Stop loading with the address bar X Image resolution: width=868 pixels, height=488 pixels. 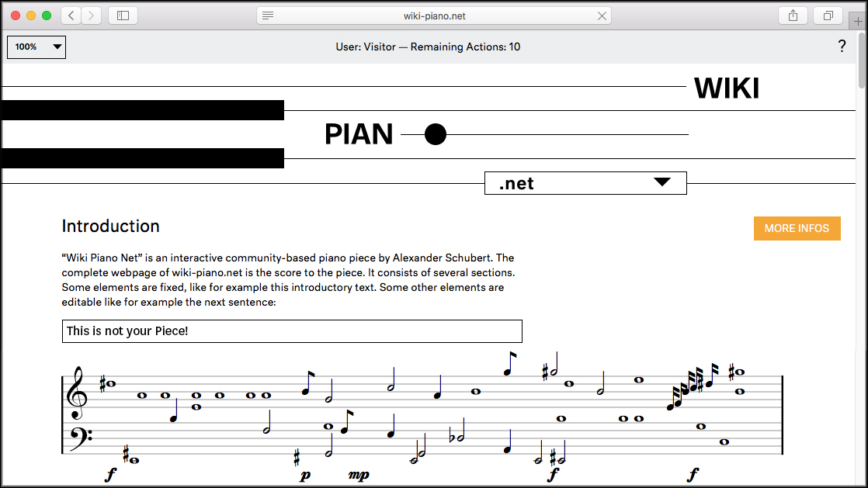(602, 16)
